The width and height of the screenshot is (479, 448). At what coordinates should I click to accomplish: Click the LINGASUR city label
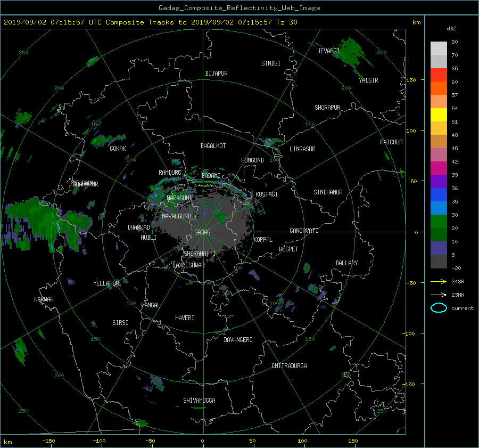point(302,149)
